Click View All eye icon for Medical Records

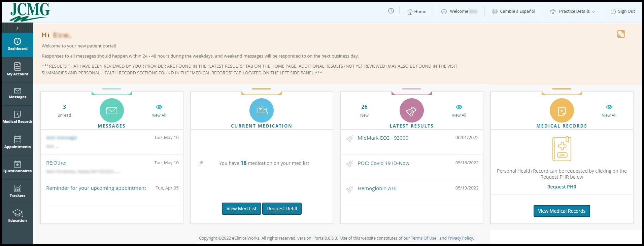(609, 107)
